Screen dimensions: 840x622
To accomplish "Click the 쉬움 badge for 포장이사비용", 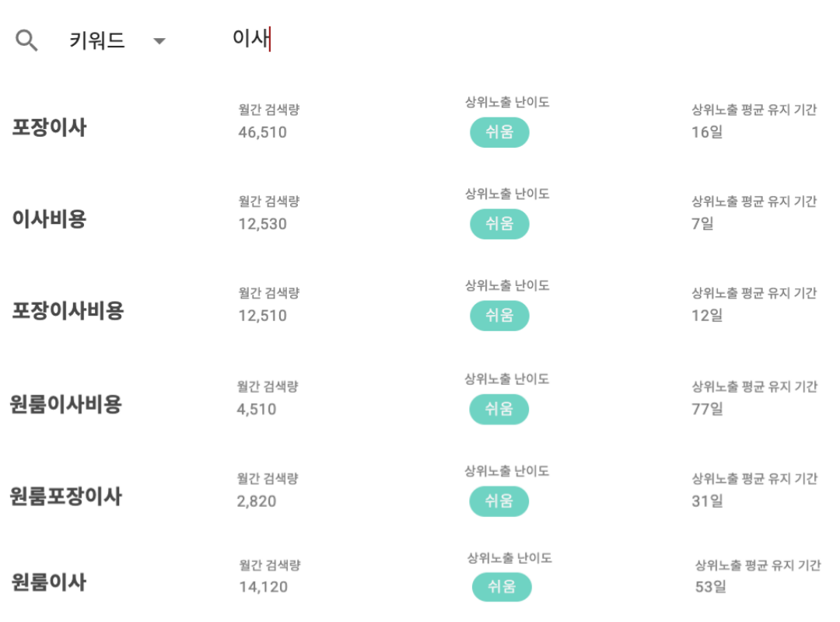I will (x=499, y=316).
